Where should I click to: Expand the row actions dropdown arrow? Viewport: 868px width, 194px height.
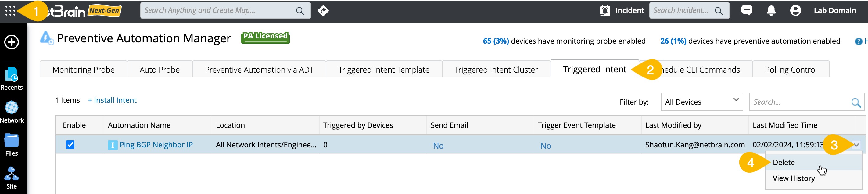(856, 145)
